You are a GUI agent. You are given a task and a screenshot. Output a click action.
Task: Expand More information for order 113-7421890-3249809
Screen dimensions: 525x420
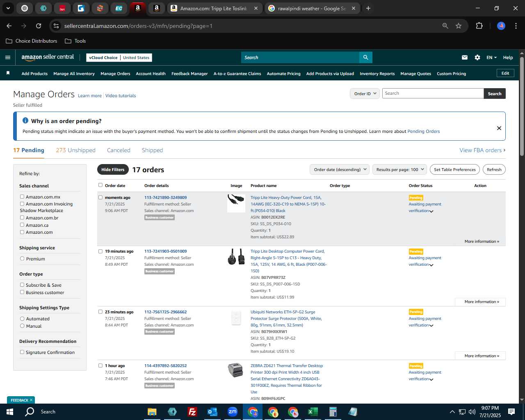[482, 241]
